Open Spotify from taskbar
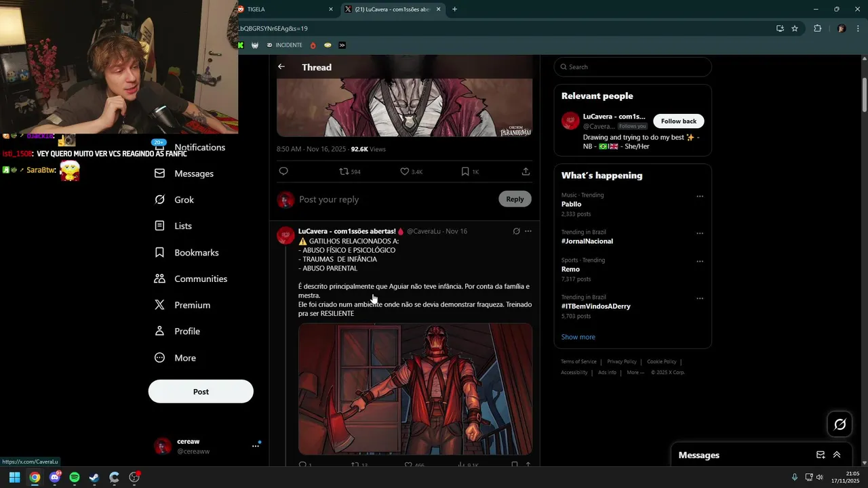Screen dimensions: 868x488 (x=75, y=477)
